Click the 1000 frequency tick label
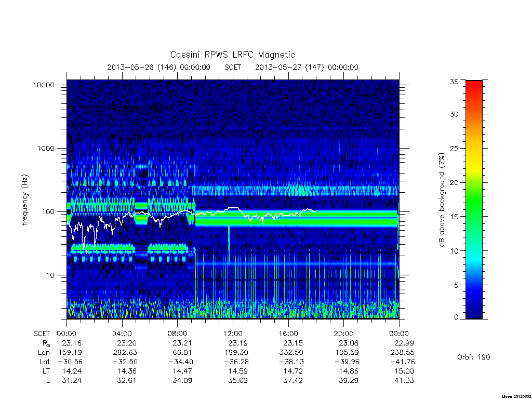532x399 pixels. (46, 148)
